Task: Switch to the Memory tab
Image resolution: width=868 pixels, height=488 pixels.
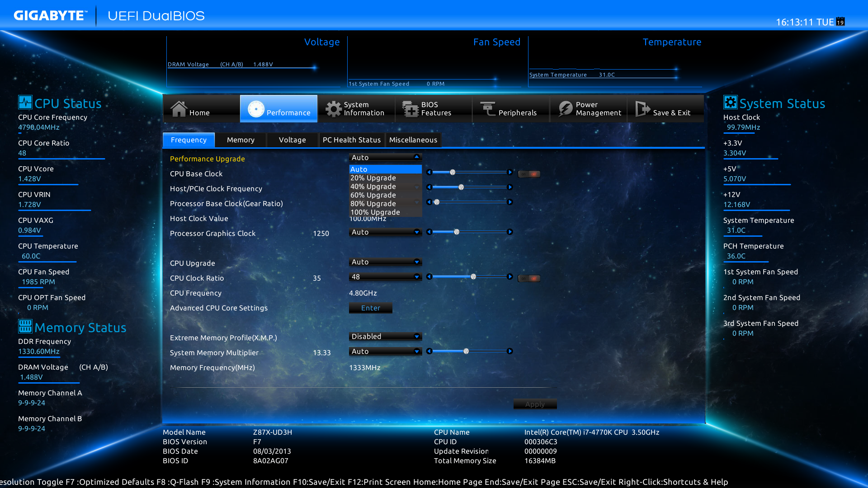Action: pyautogui.click(x=241, y=140)
